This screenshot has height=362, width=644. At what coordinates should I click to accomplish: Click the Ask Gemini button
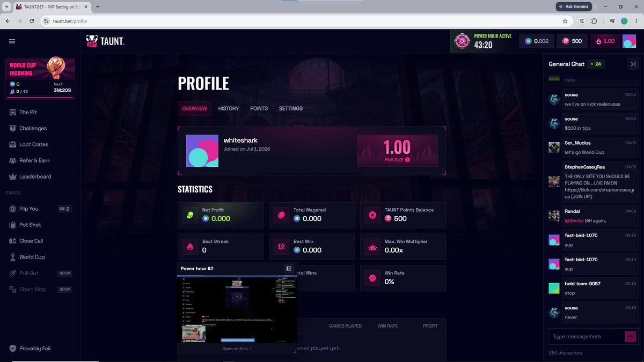pos(573,6)
